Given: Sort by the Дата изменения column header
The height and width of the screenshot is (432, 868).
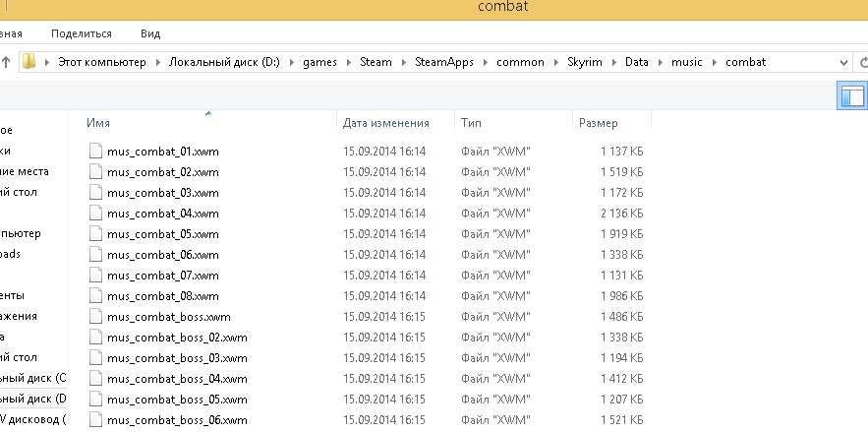Looking at the screenshot, I should 386,123.
